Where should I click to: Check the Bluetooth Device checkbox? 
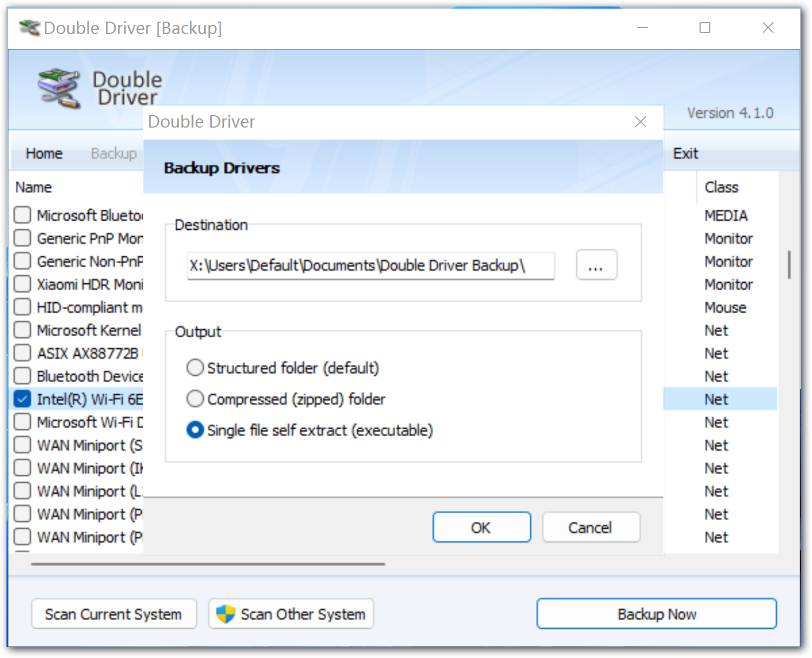click(22, 376)
